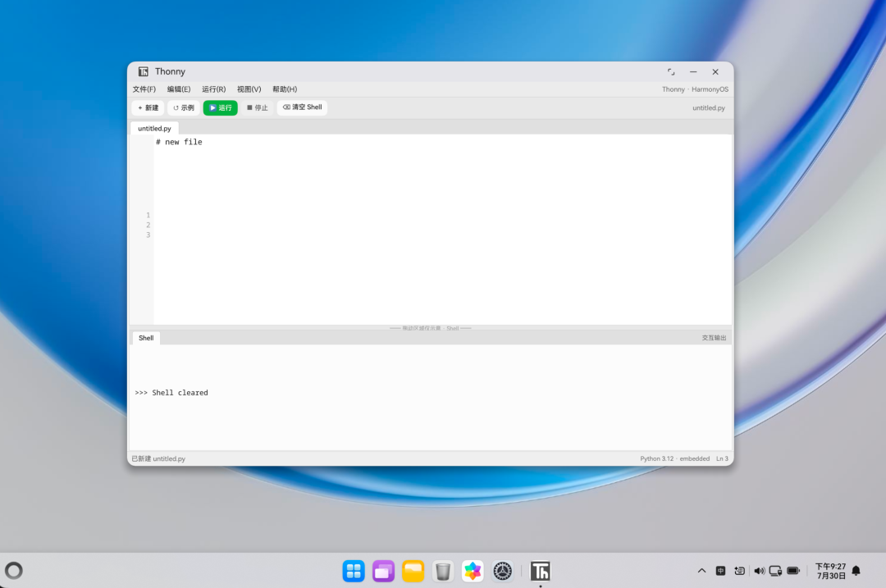Click line number 1 in the gutter
Screen dimensions: 886x588
pyautogui.click(x=148, y=215)
